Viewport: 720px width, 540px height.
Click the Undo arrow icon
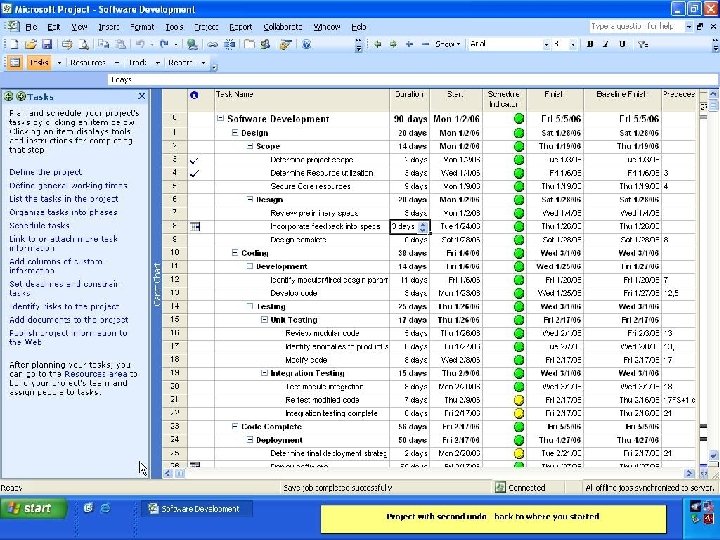(x=140, y=45)
